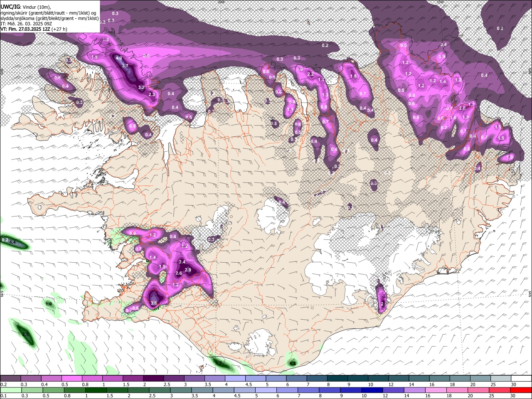Select the navy blue swatch between 10 and 12 on the rain scale

click(x=373, y=390)
